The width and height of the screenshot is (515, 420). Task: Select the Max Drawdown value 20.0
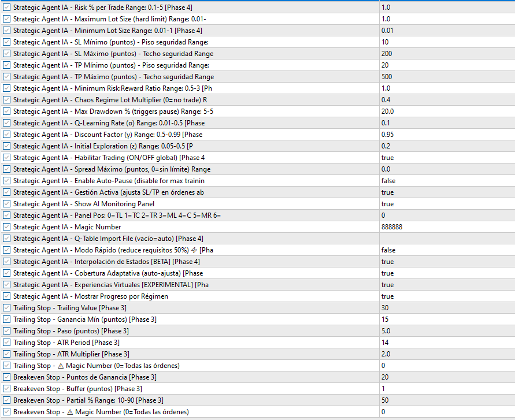click(x=445, y=111)
